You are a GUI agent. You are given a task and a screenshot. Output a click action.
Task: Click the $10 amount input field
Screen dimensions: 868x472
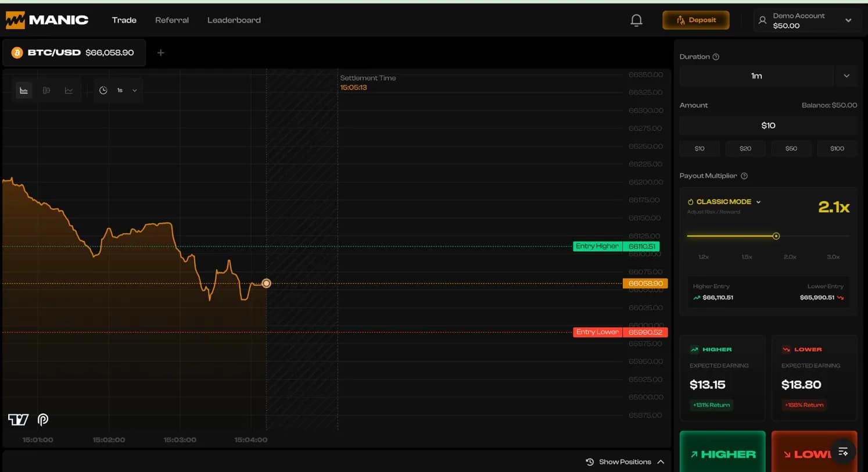[769, 126]
